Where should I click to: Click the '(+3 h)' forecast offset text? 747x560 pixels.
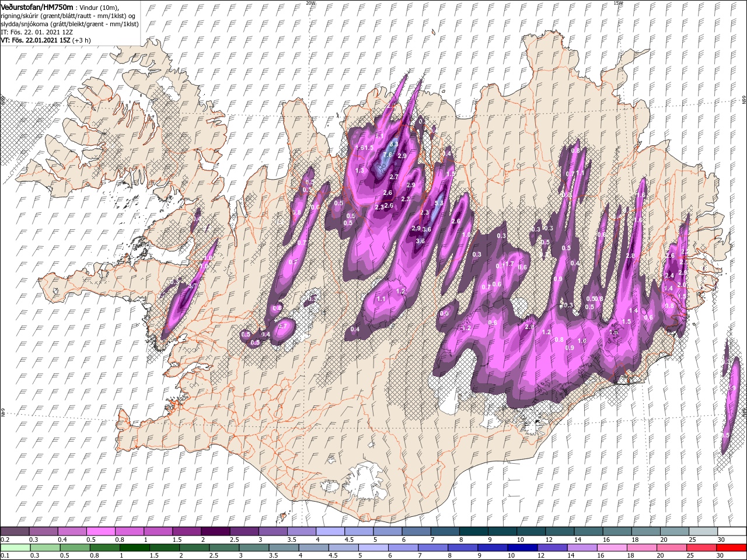pyautogui.click(x=83, y=40)
